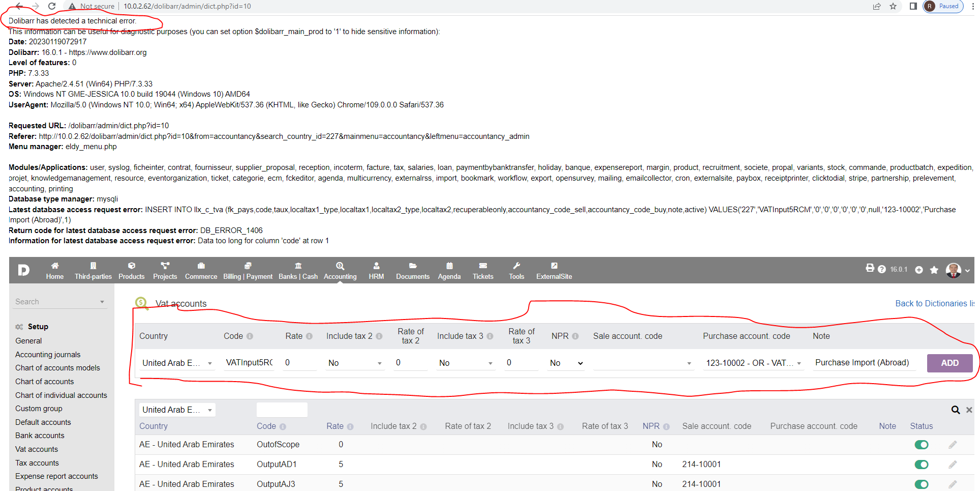Open Projects module icon
The height and width of the screenshot is (491, 980).
pos(165,266)
